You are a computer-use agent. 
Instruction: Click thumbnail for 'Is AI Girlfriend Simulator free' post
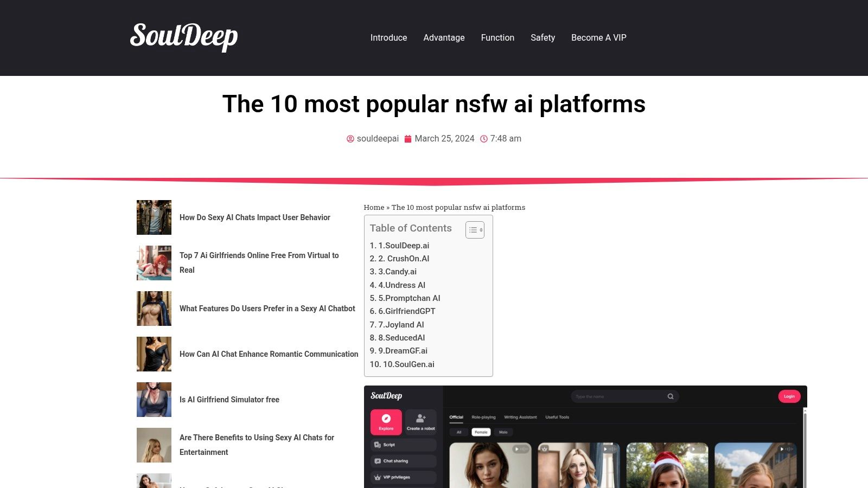coord(154,400)
